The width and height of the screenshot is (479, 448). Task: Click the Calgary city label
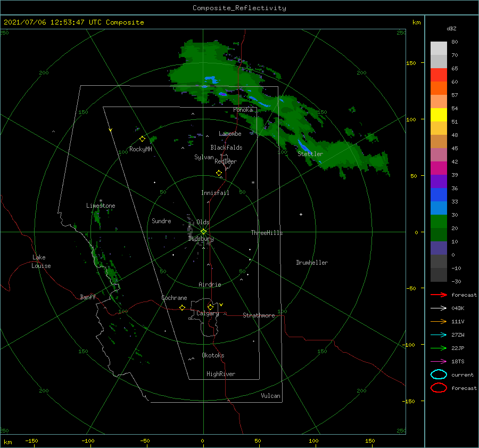tap(208, 313)
